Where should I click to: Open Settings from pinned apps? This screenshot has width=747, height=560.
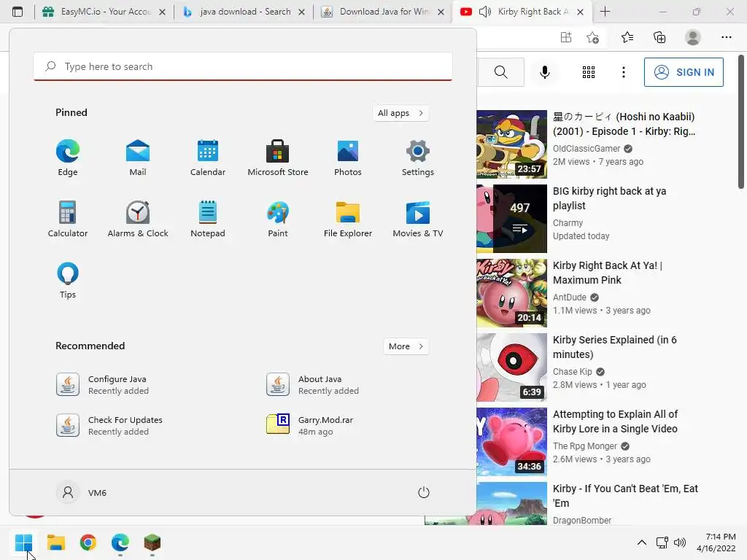coord(418,158)
